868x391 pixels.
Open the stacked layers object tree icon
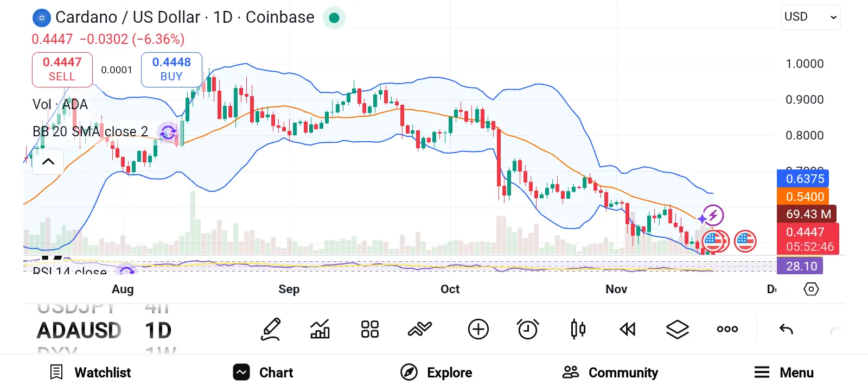coord(677,329)
